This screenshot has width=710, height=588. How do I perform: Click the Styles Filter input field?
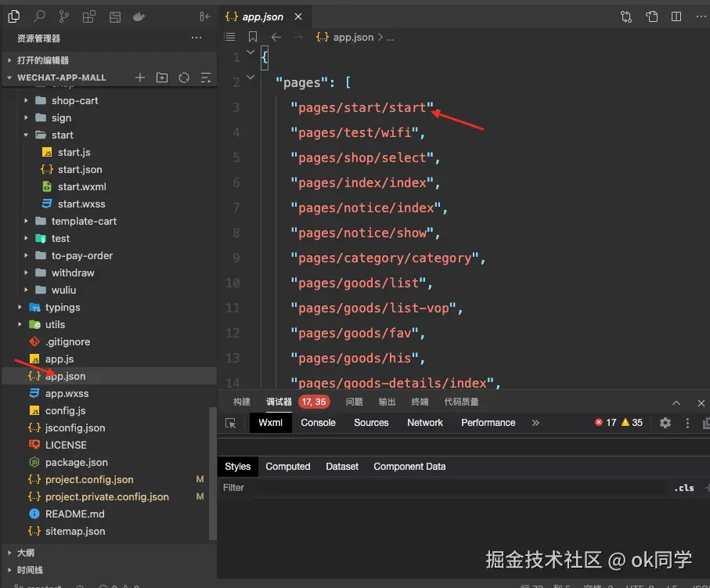pyautogui.click(x=444, y=488)
